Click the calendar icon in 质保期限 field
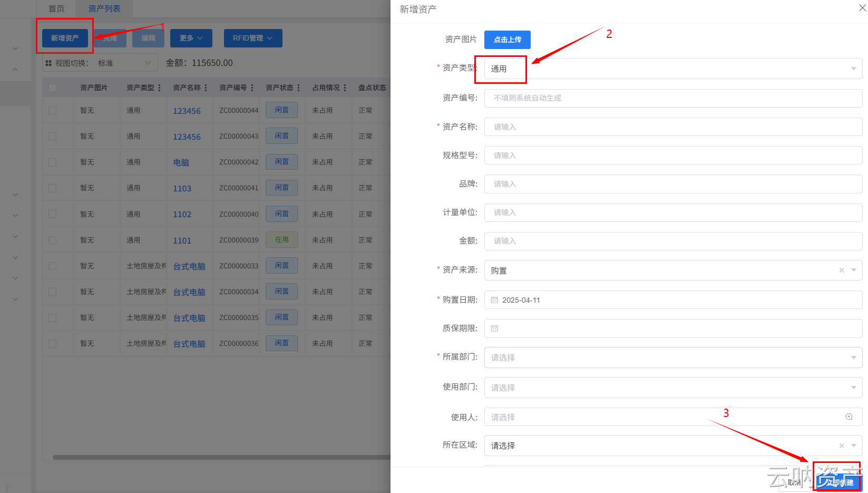 pos(494,328)
